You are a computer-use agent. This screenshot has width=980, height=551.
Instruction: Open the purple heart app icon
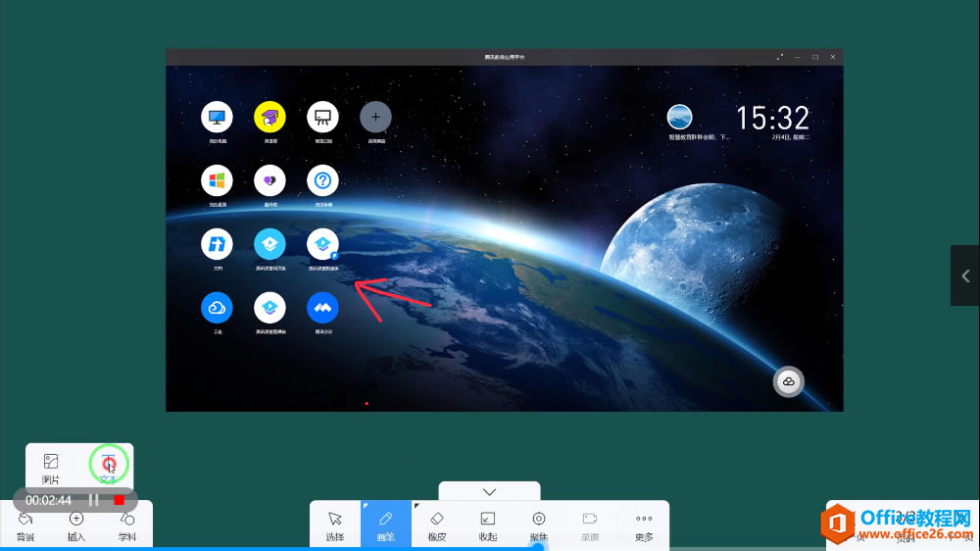coord(270,180)
